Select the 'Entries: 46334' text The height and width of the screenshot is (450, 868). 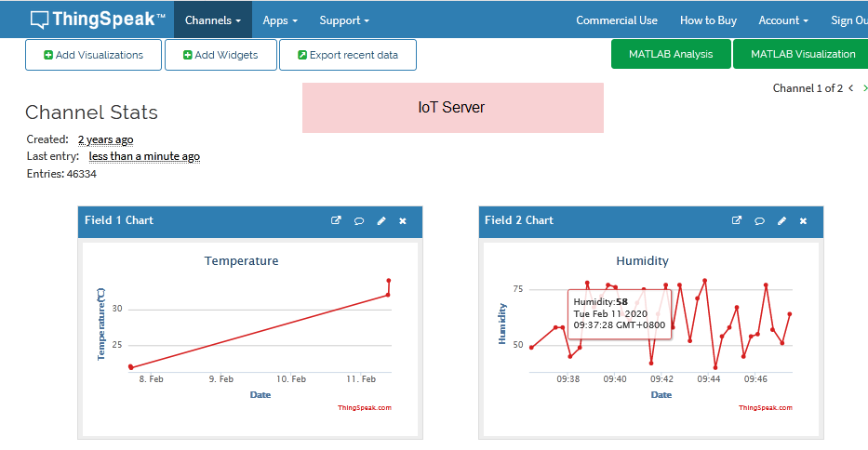tap(61, 174)
